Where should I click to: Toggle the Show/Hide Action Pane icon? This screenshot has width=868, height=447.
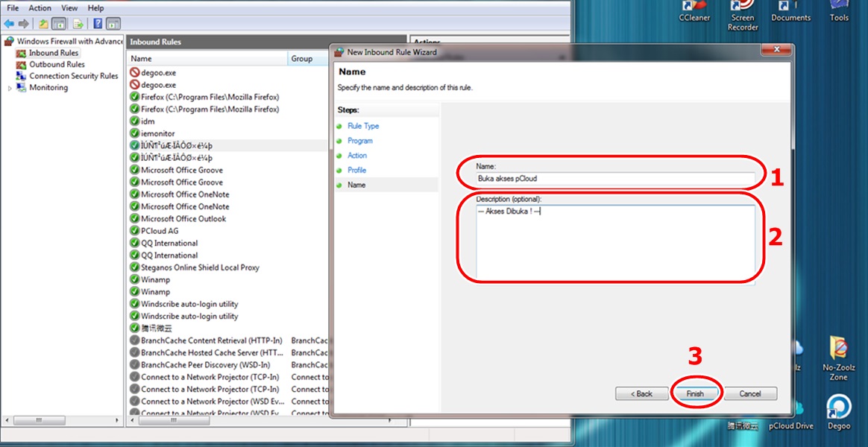(x=113, y=24)
